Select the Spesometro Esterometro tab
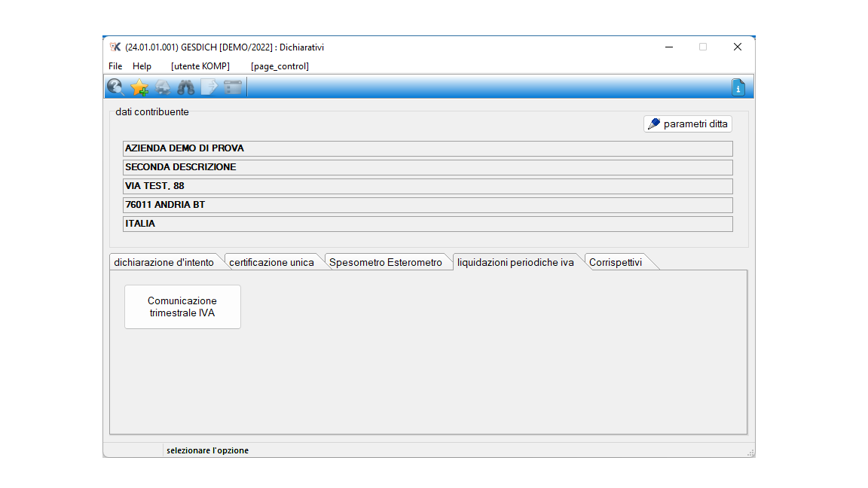868x488 pixels. [386, 262]
